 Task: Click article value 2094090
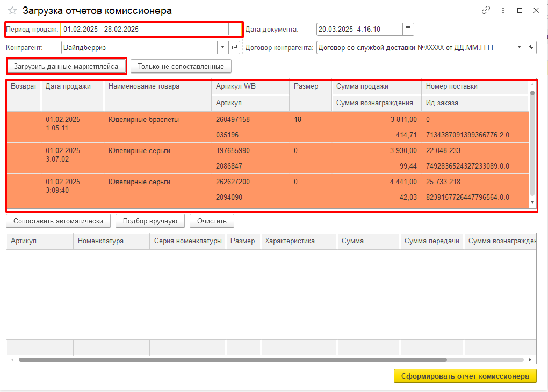pyautogui.click(x=229, y=197)
